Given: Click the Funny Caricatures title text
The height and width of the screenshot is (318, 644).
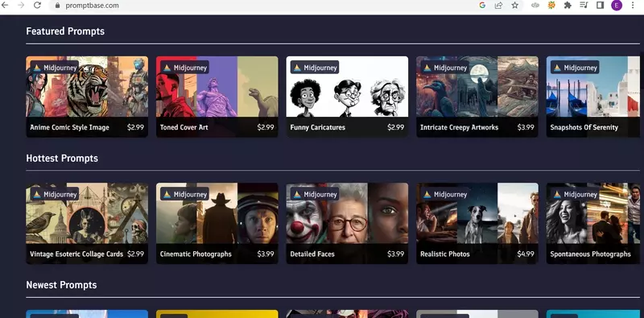Looking at the screenshot, I should point(317,127).
